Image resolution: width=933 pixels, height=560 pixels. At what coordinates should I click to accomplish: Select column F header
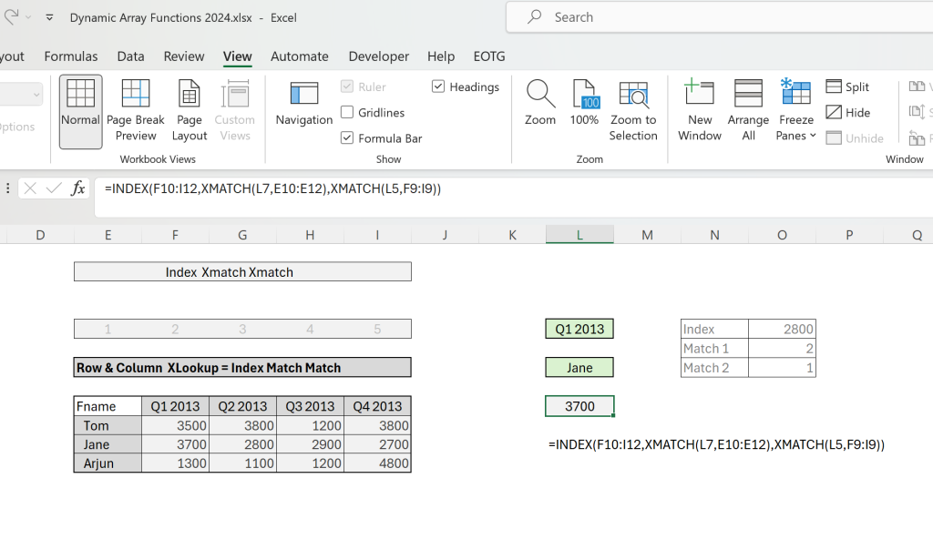(175, 235)
